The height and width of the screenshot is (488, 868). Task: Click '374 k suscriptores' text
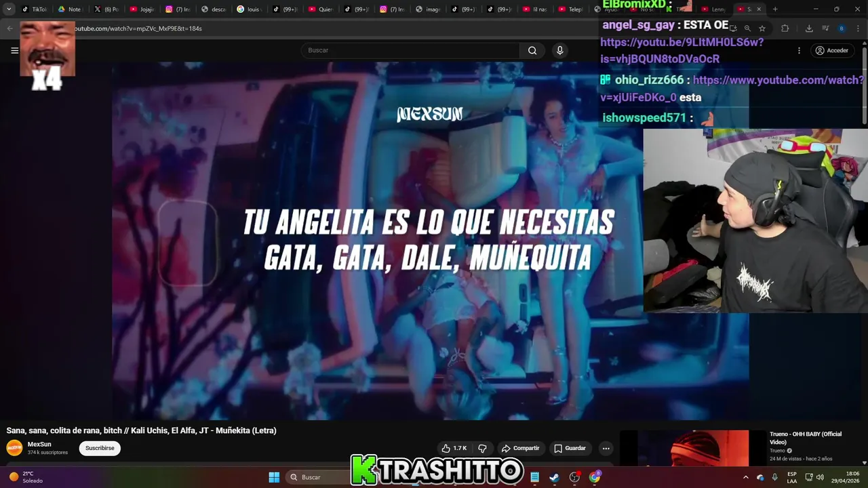pyautogui.click(x=47, y=453)
